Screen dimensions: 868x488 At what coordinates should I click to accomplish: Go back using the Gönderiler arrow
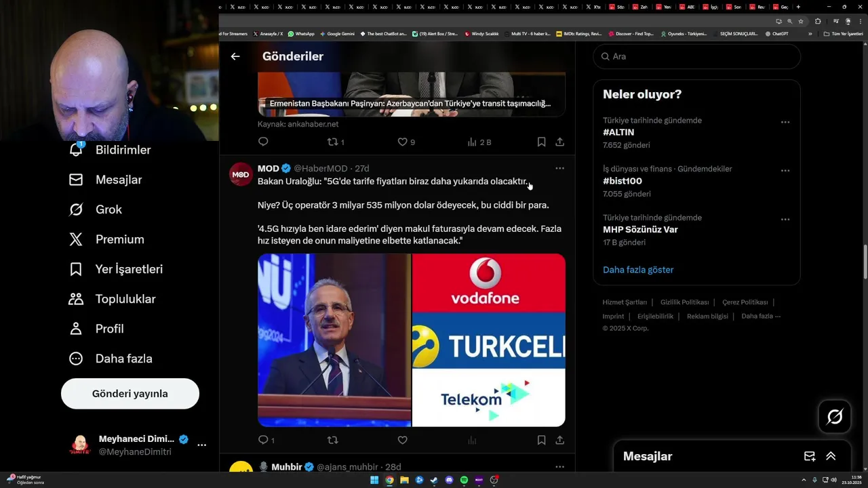pyautogui.click(x=235, y=56)
